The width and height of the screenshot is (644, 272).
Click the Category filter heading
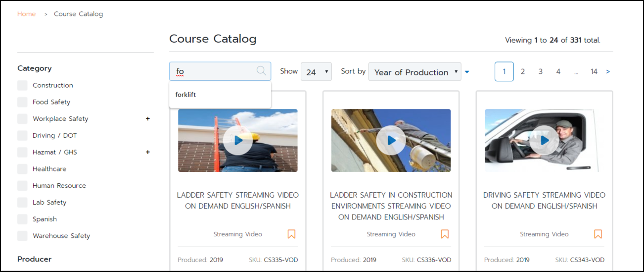pyautogui.click(x=35, y=68)
